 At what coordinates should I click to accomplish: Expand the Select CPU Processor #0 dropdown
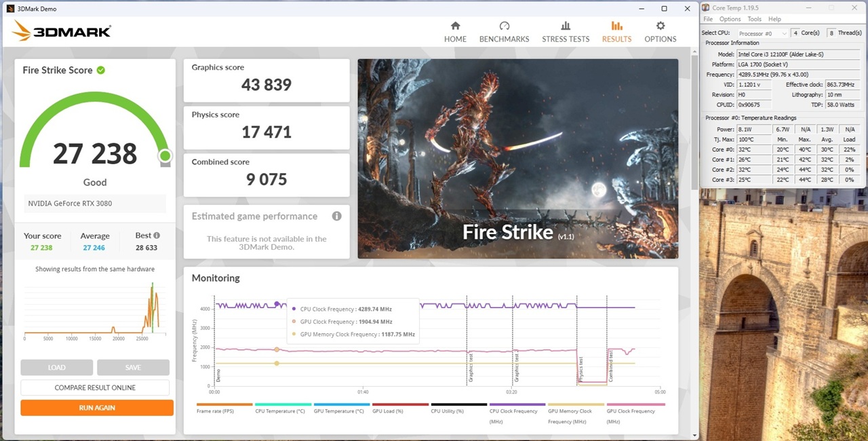click(762, 33)
